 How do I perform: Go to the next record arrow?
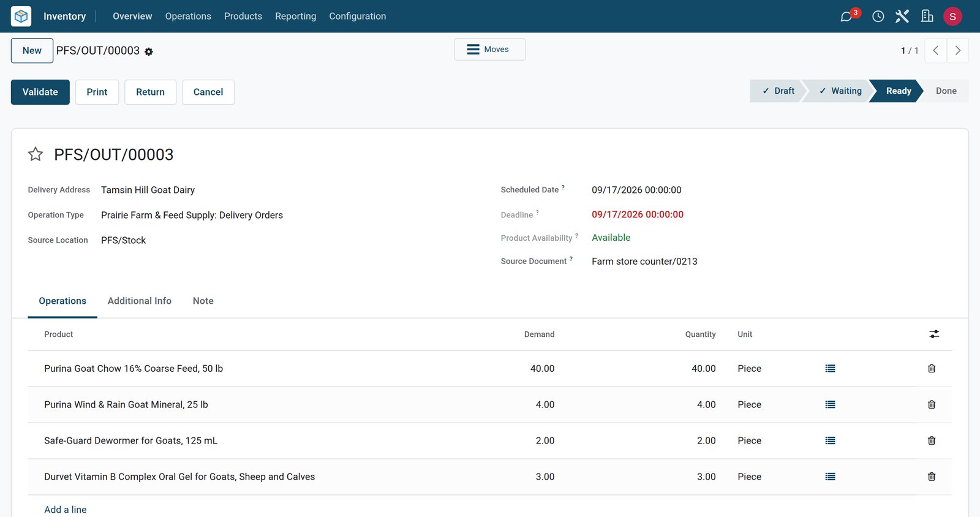[x=958, y=51]
